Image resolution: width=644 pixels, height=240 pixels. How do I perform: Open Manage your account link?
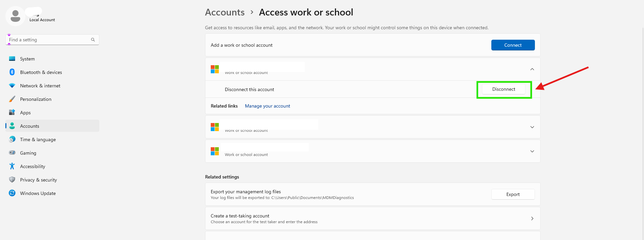coord(267,106)
